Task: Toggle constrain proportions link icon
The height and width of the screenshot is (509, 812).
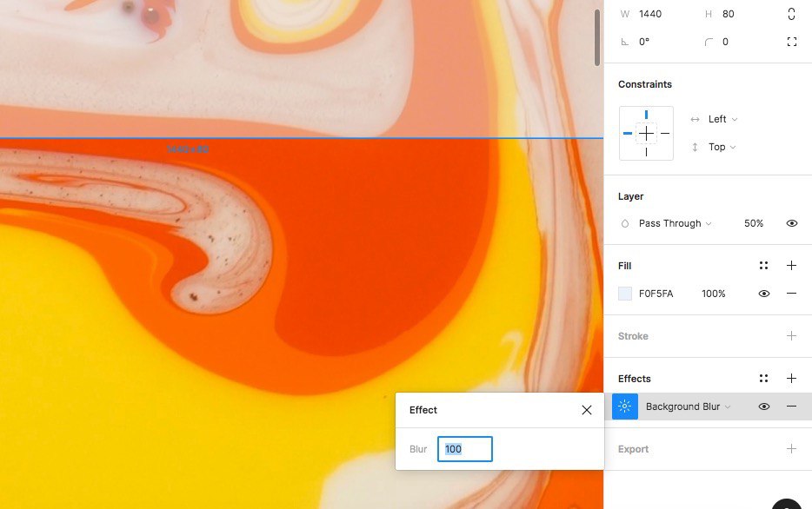Action: [x=791, y=14]
